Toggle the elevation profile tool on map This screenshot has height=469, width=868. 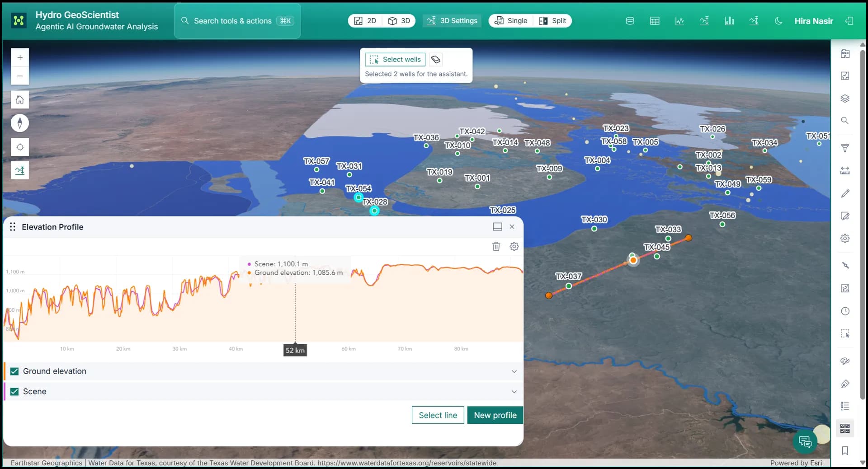pyautogui.click(x=20, y=170)
